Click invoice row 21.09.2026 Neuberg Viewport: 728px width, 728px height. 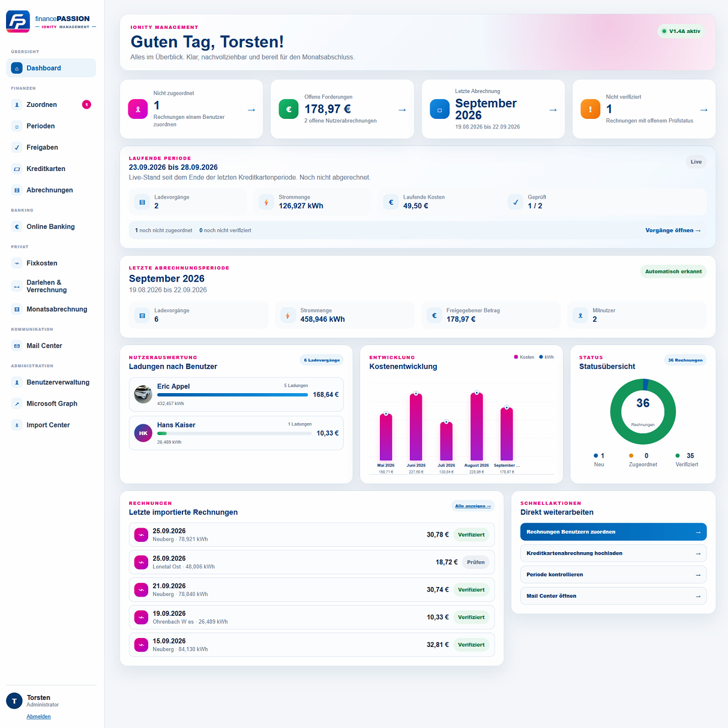point(311,590)
